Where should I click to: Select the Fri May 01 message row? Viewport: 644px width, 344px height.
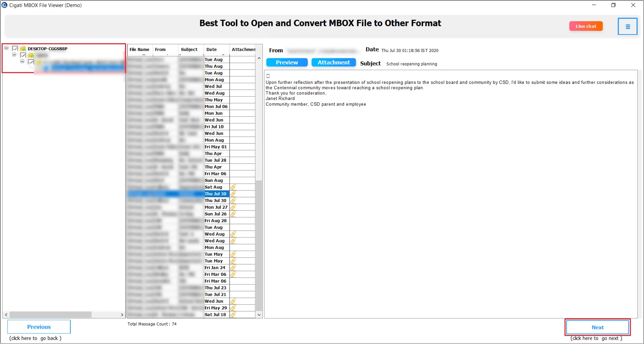(x=191, y=147)
